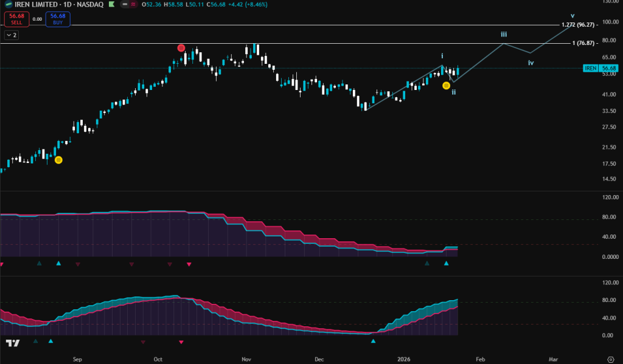Expand the collapsed indicators legend showing 2
The height and width of the screenshot is (364, 623).
[x=11, y=35]
